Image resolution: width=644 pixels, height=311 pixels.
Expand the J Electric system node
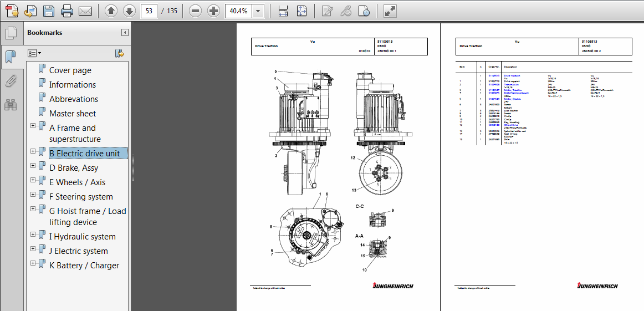click(x=33, y=248)
